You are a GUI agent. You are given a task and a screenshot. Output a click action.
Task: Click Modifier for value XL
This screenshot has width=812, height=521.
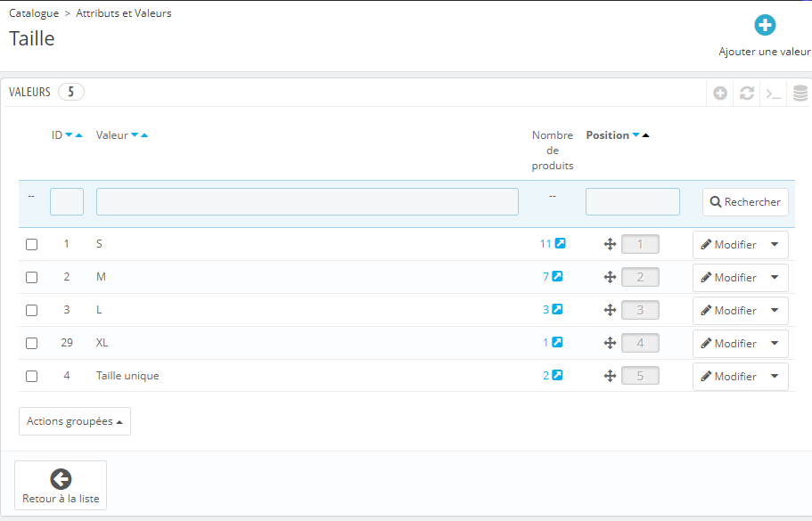click(728, 344)
